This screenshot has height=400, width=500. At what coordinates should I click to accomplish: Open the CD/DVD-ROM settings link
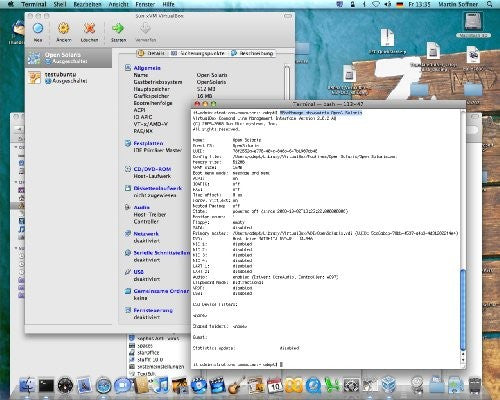pos(152,169)
